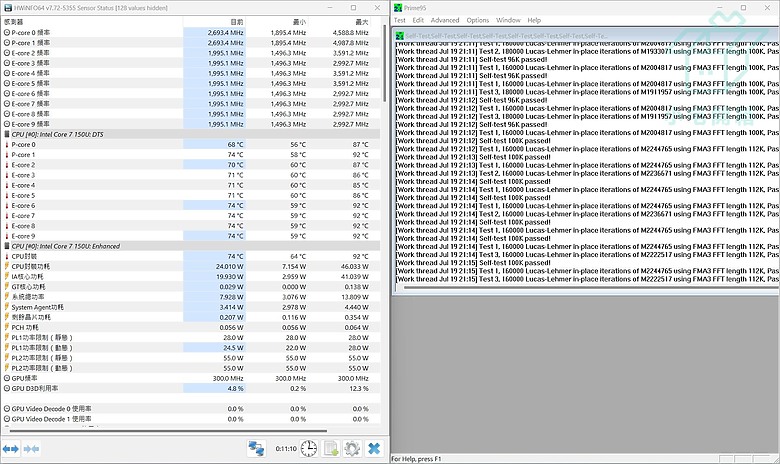780x464 pixels.
Task: Open the Advanced menu in Prime95
Action: (x=445, y=20)
